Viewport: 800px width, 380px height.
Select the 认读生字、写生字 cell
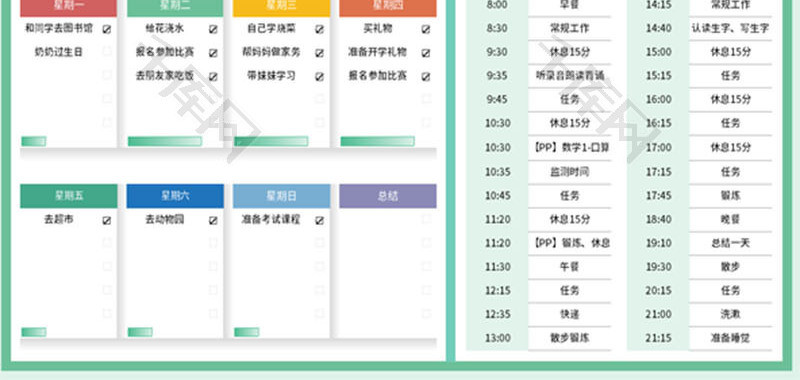click(730, 28)
